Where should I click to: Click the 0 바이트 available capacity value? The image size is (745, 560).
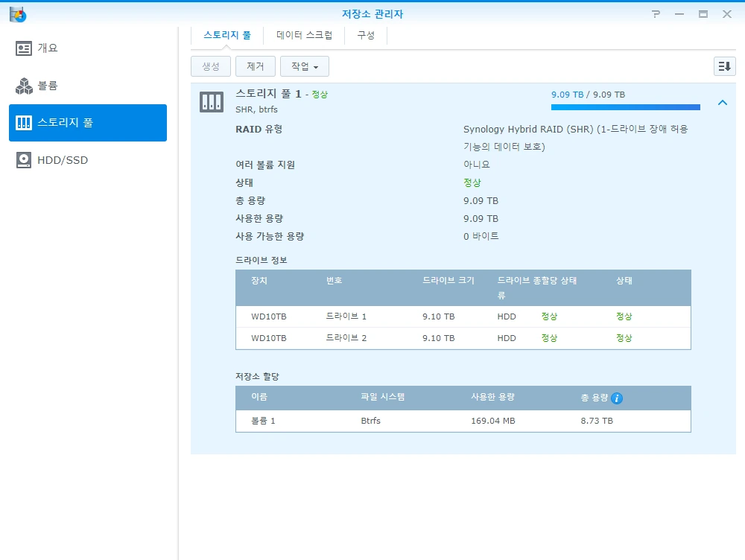(481, 236)
